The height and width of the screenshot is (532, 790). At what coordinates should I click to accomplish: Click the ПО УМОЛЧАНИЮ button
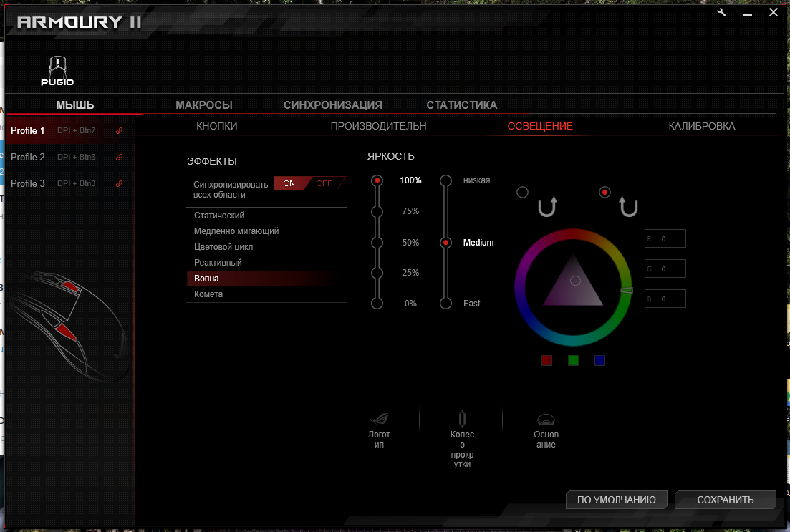pyautogui.click(x=617, y=500)
